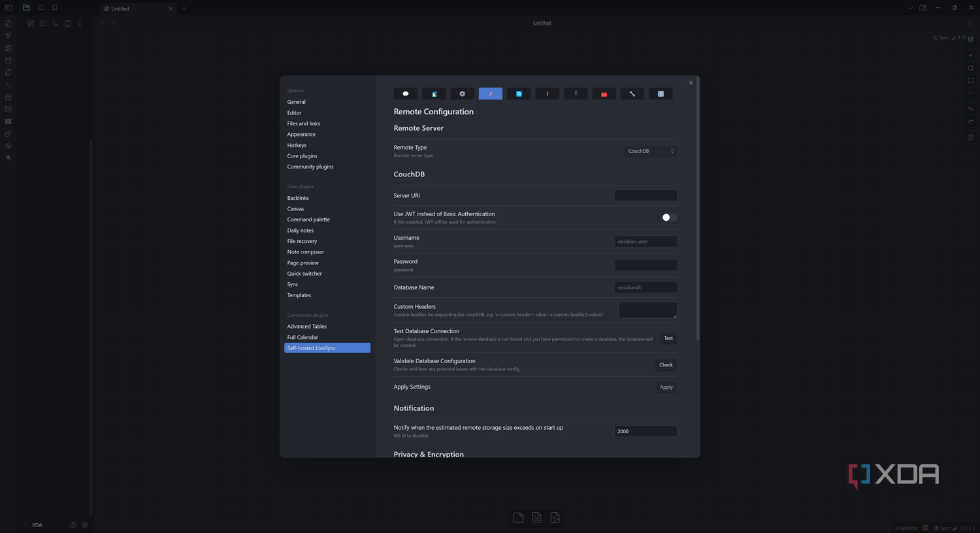Click the canvas zoom to fit icon
Viewport: 980px width, 533px height.
pyautogui.click(x=970, y=80)
